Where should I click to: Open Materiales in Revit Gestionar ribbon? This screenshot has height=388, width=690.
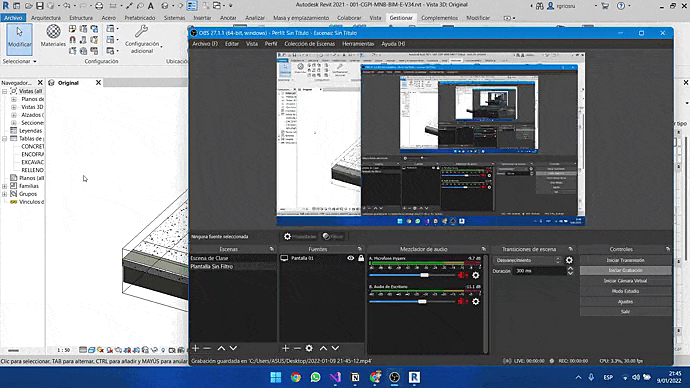[x=53, y=36]
